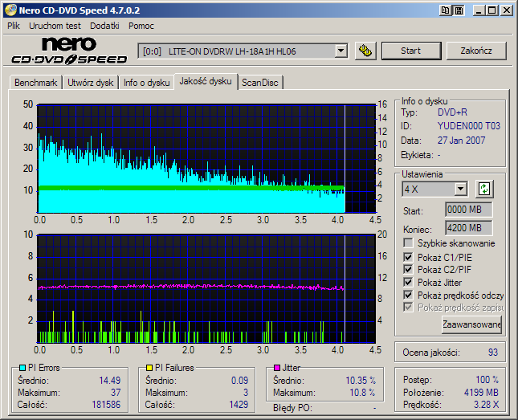Open the Plik menu
The width and height of the screenshot is (518, 420).
[x=14, y=26]
